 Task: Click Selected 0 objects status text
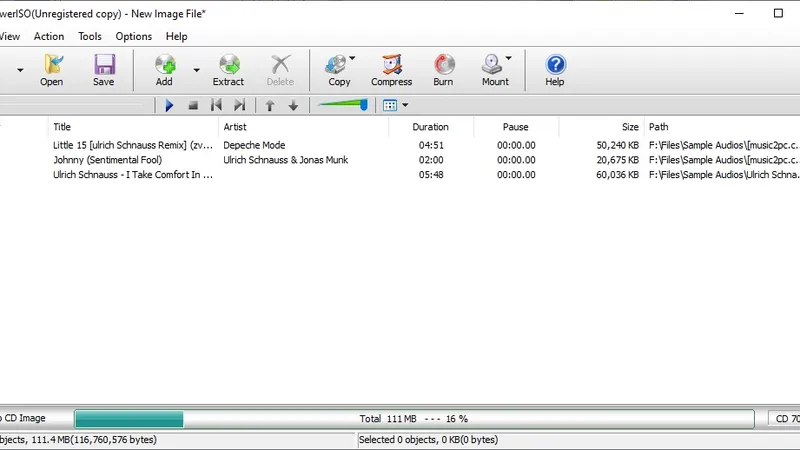[x=428, y=440]
